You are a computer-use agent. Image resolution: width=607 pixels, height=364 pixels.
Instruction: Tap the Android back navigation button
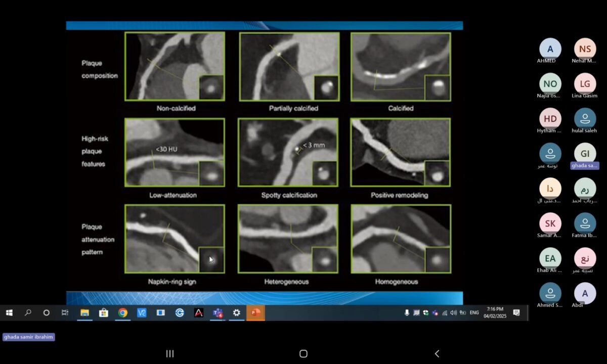pyautogui.click(x=437, y=354)
